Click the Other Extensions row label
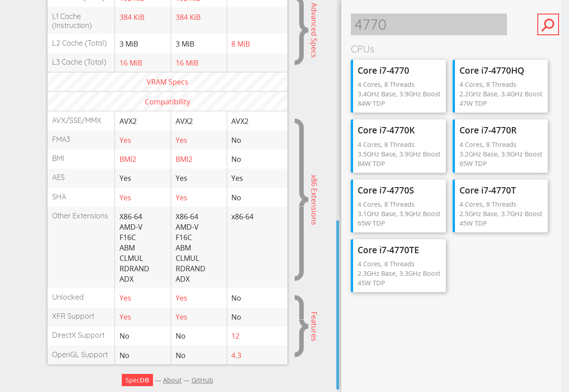The height and width of the screenshot is (392, 569). click(80, 216)
